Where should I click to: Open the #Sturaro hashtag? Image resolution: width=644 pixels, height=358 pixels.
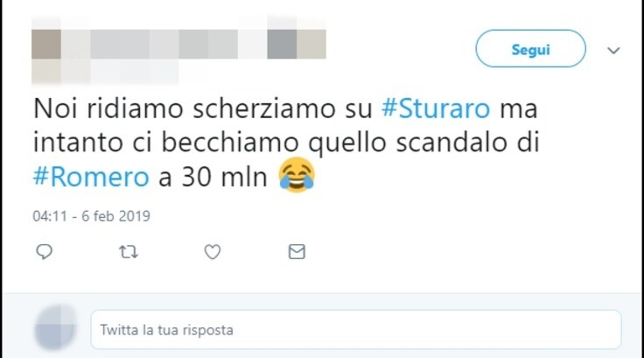pos(436,109)
